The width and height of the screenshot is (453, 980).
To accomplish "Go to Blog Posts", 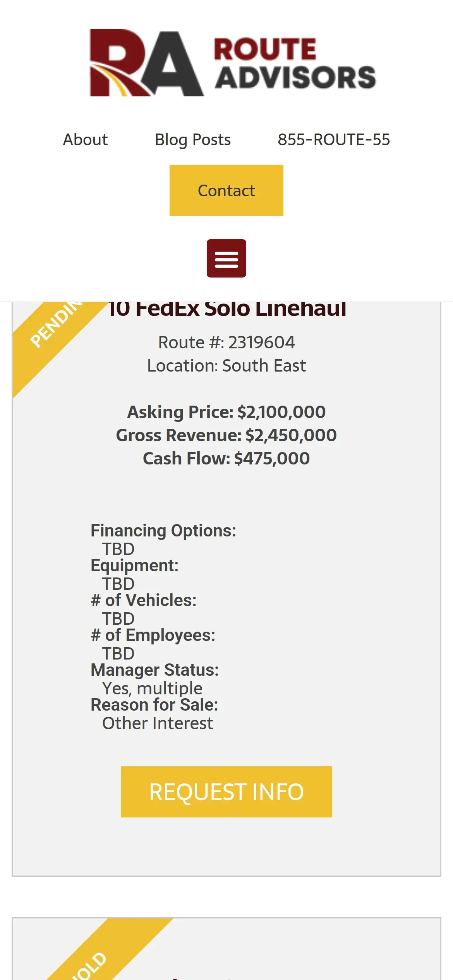I will click(192, 140).
